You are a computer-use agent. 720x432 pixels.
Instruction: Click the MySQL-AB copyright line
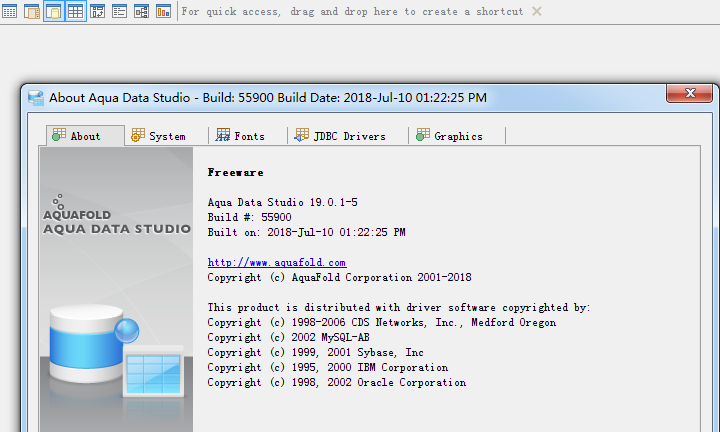(288, 337)
